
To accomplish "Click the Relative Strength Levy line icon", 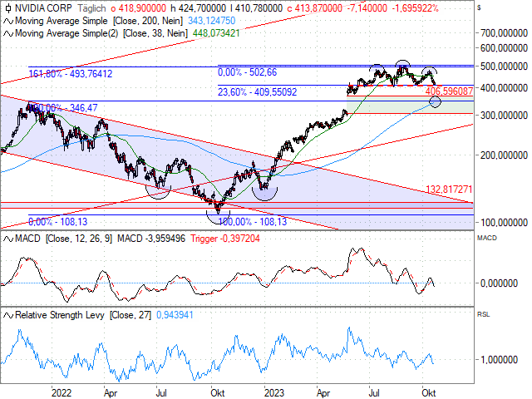I will 8,316.
